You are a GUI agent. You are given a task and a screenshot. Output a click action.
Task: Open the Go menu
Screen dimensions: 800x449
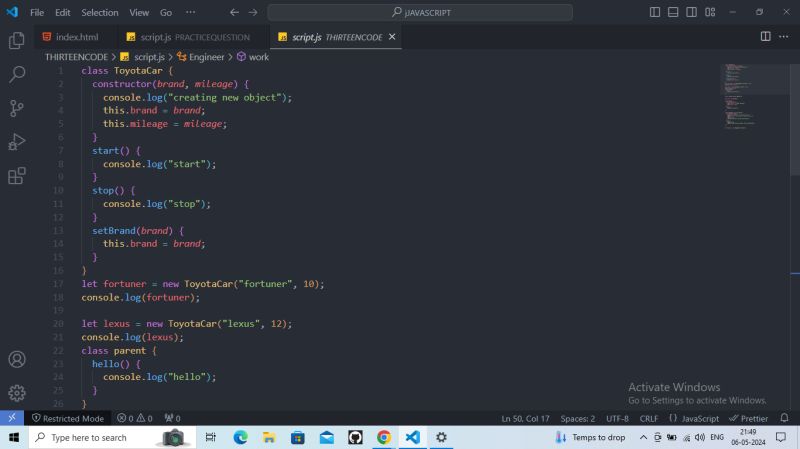tap(166, 12)
